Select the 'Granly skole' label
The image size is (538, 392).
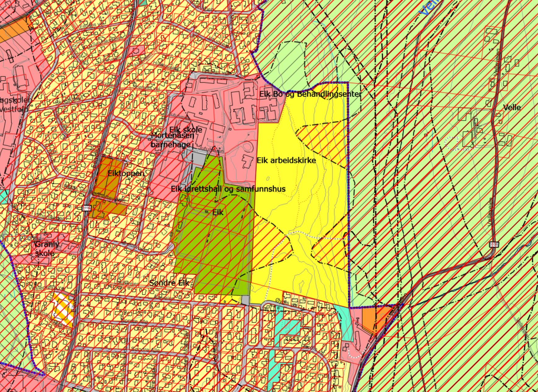pos(46,249)
